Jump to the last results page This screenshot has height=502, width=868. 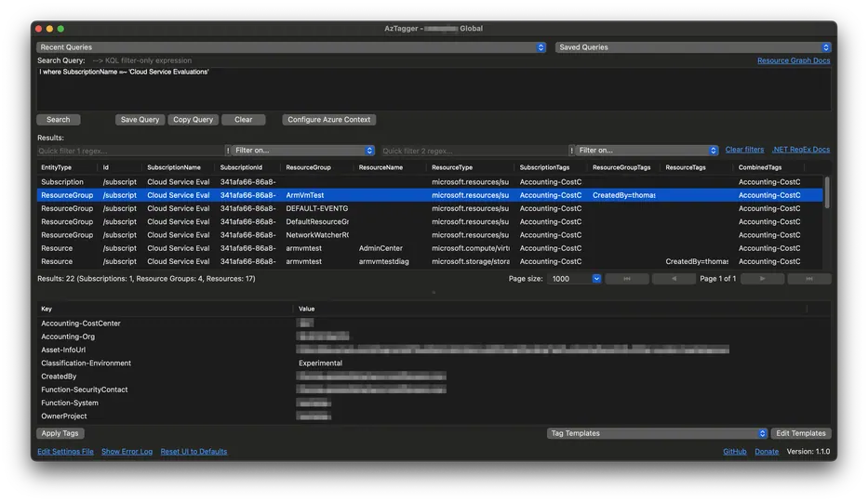click(809, 279)
